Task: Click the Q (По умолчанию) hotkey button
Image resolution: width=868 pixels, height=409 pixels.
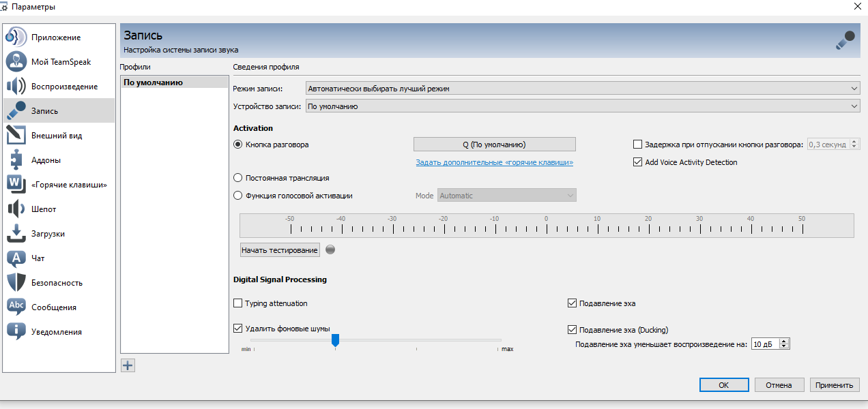Action: point(495,145)
